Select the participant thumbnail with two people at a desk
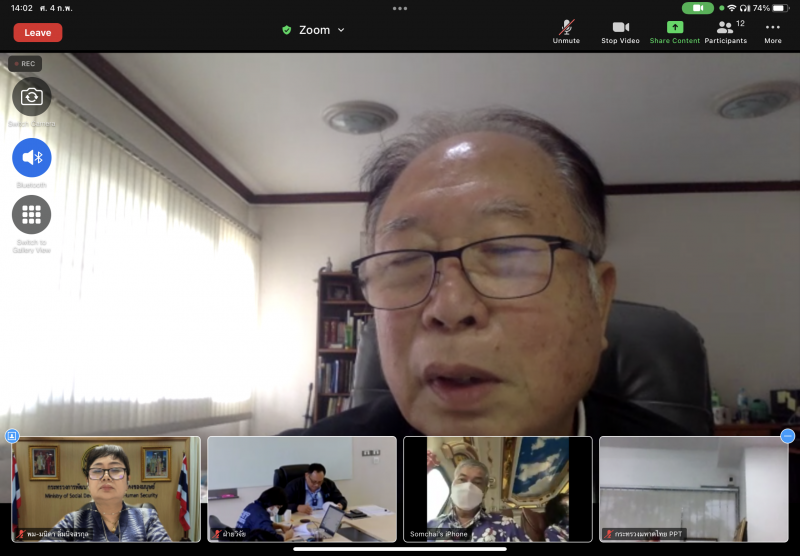800x556 pixels. [302, 489]
